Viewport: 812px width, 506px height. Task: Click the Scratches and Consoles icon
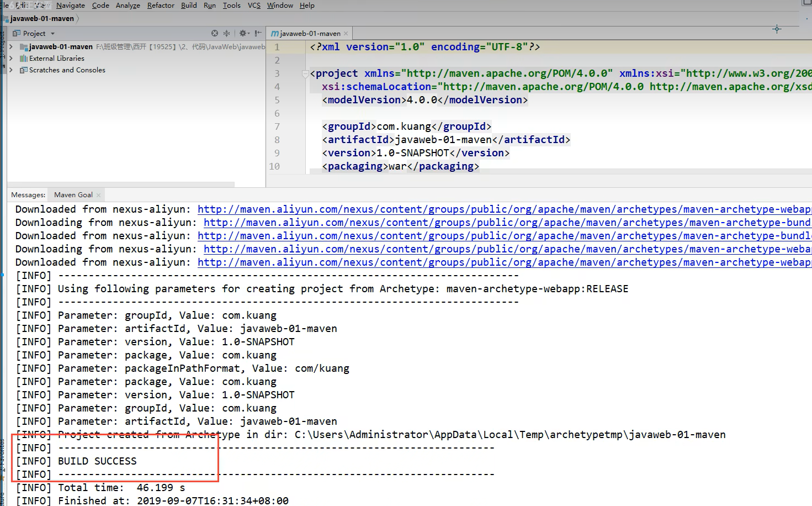tap(24, 70)
